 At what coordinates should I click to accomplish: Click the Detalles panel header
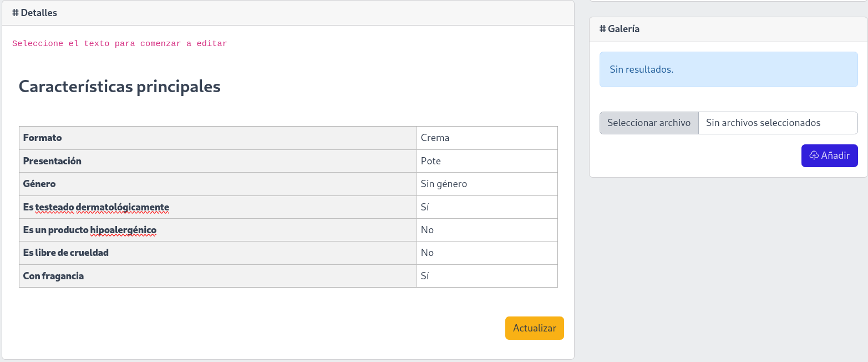pos(287,13)
